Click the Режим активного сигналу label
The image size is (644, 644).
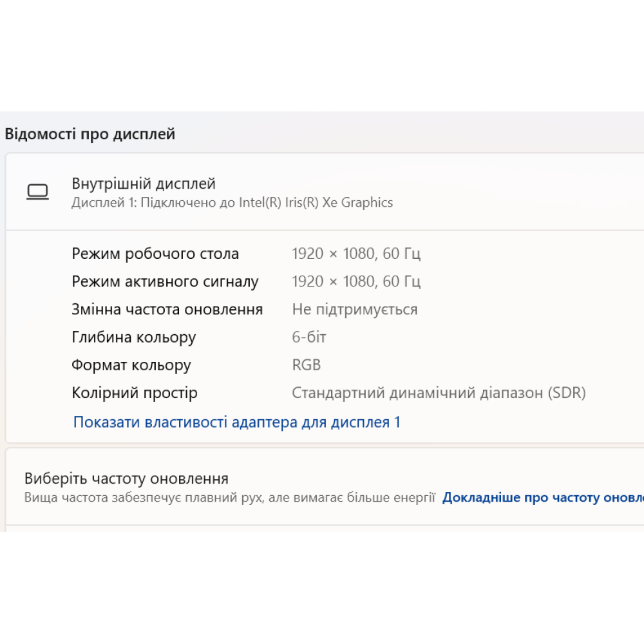tap(165, 281)
